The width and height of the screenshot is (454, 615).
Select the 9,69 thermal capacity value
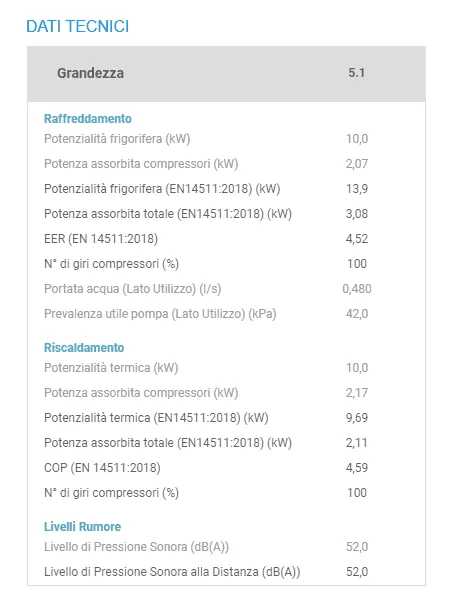(357, 418)
